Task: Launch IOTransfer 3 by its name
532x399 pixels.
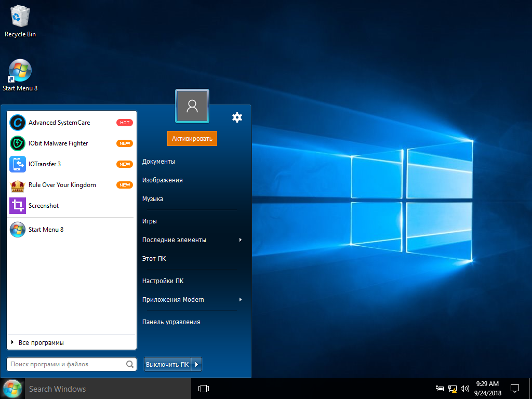Action: point(45,164)
